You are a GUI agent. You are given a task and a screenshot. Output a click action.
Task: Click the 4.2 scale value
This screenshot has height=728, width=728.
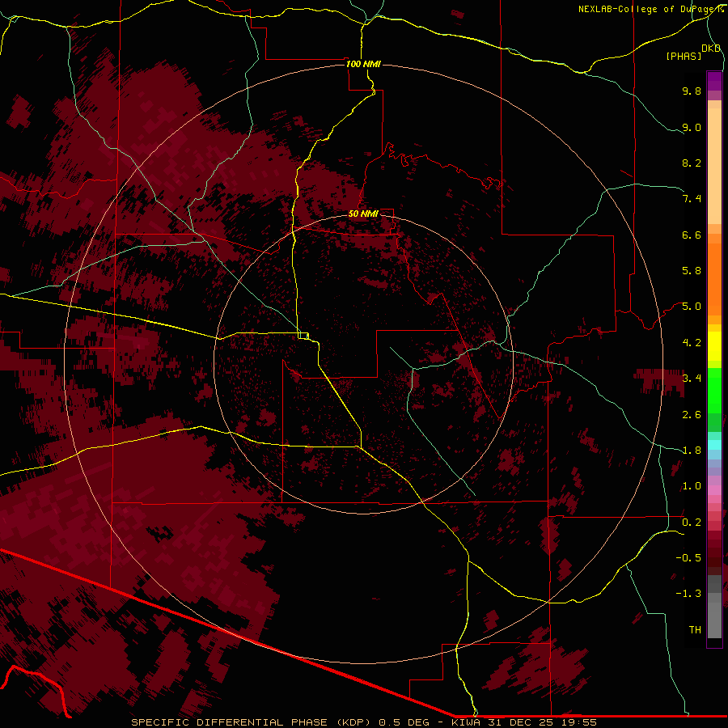point(692,343)
